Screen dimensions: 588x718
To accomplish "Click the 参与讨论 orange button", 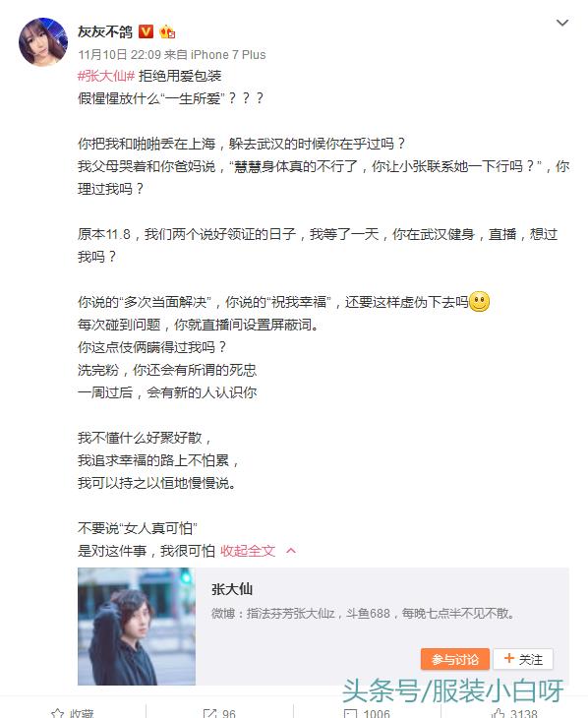I will point(454,659).
